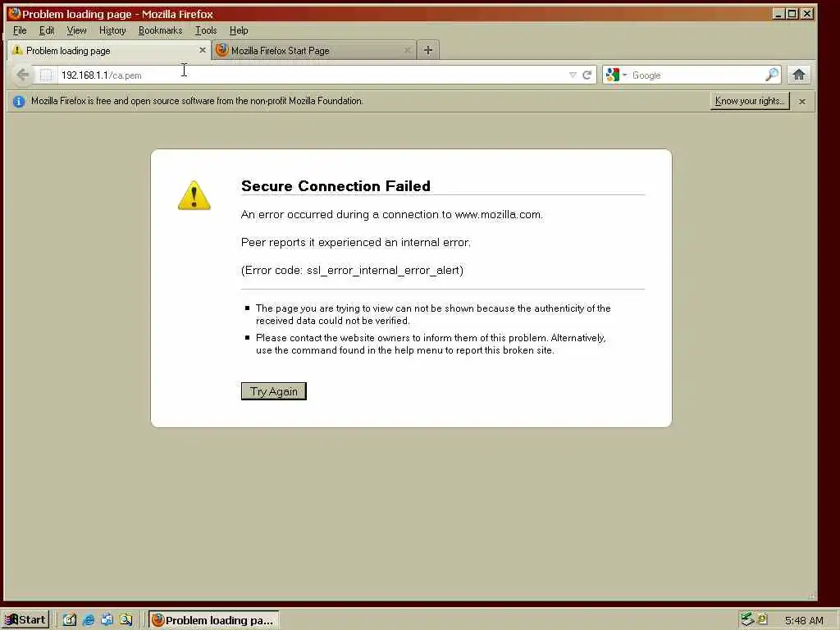
Task: Click the magnifier folder quick launch icon
Action: [x=126, y=620]
